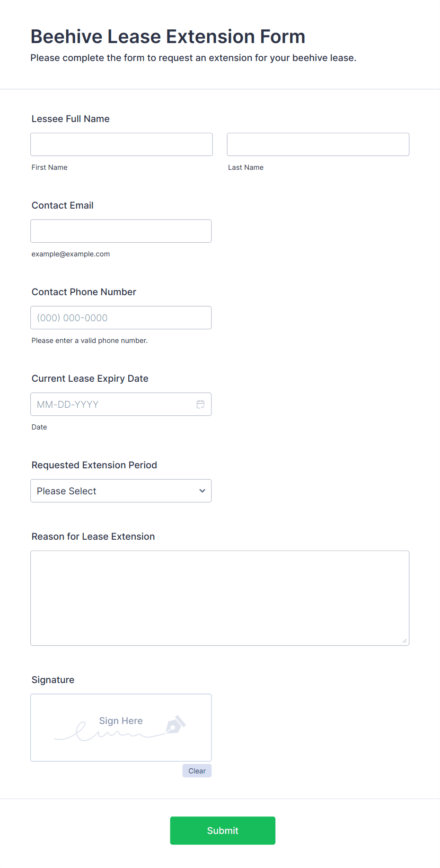The width and height of the screenshot is (440, 868).
Task: Click the "Sign Here" signature area
Action: [x=121, y=728]
